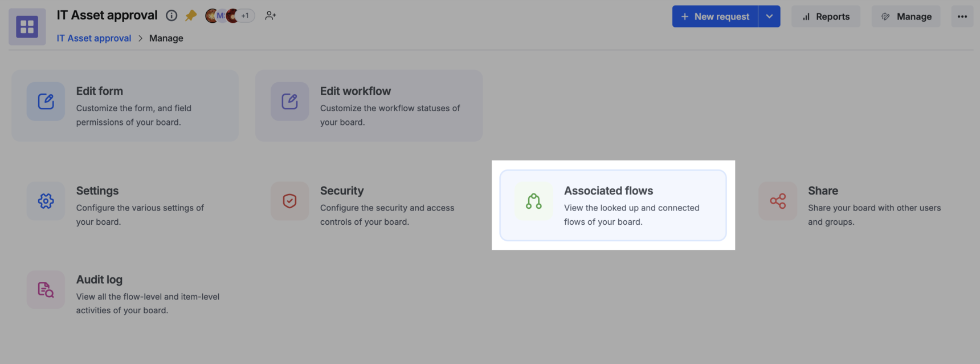Click the Audit log icon
980x364 pixels.
pos(46,290)
